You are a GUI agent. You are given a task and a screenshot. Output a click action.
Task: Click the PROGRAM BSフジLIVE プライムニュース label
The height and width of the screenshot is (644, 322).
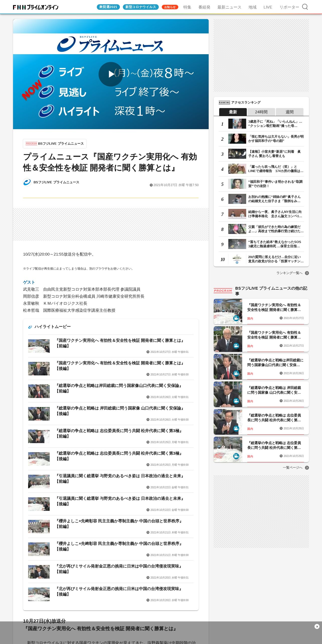pos(55,144)
